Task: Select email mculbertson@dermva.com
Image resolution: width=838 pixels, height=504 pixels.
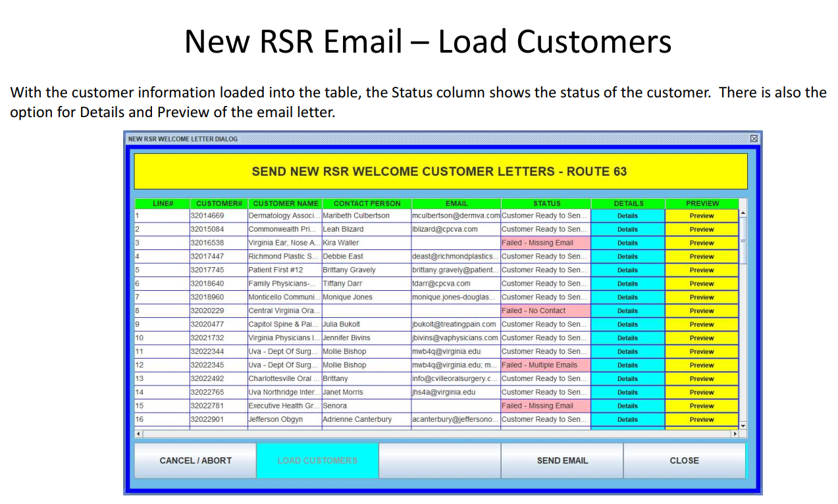Action: click(456, 216)
